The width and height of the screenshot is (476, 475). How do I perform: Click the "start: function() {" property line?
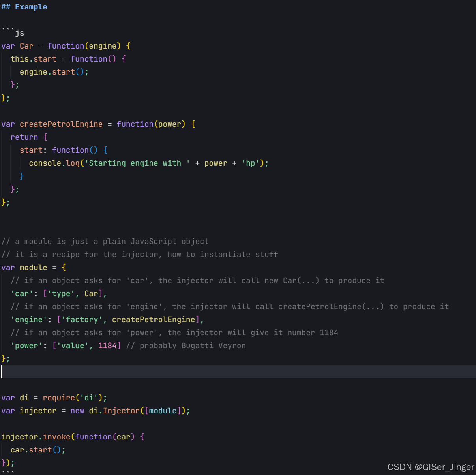click(64, 150)
